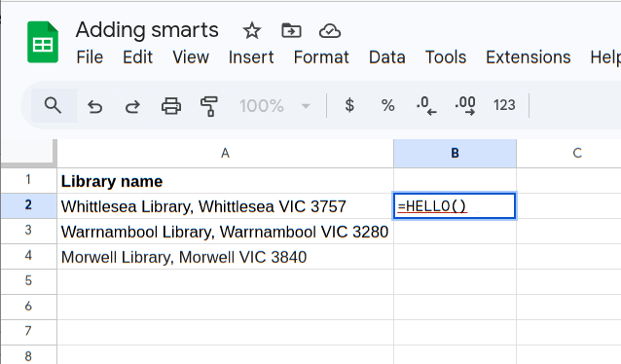Select row 5 header

click(x=28, y=281)
